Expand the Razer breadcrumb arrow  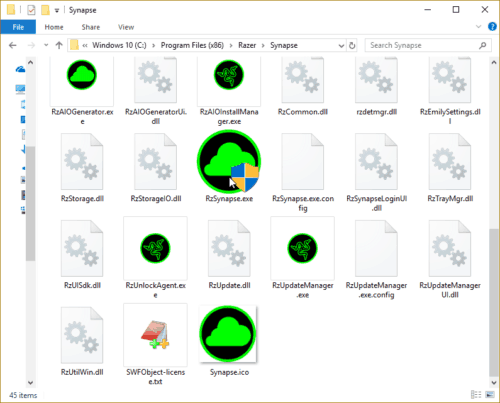(x=263, y=45)
